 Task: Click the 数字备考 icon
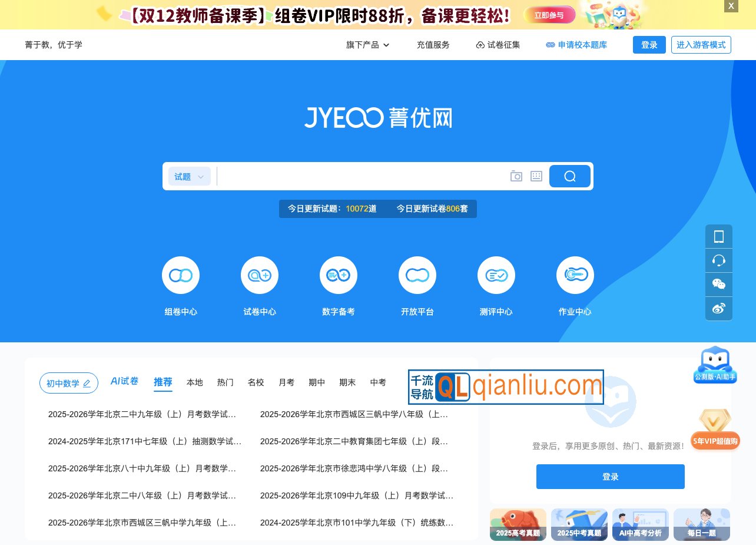(x=339, y=275)
